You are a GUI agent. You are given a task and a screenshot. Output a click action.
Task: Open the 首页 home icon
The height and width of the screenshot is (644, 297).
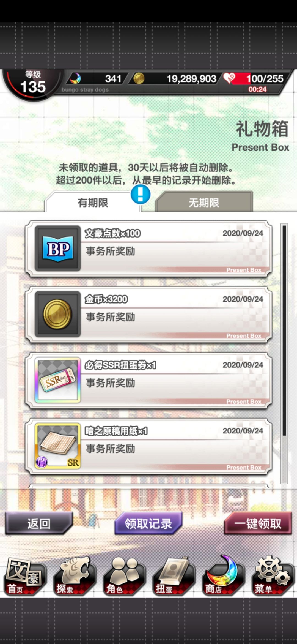coord(25,577)
